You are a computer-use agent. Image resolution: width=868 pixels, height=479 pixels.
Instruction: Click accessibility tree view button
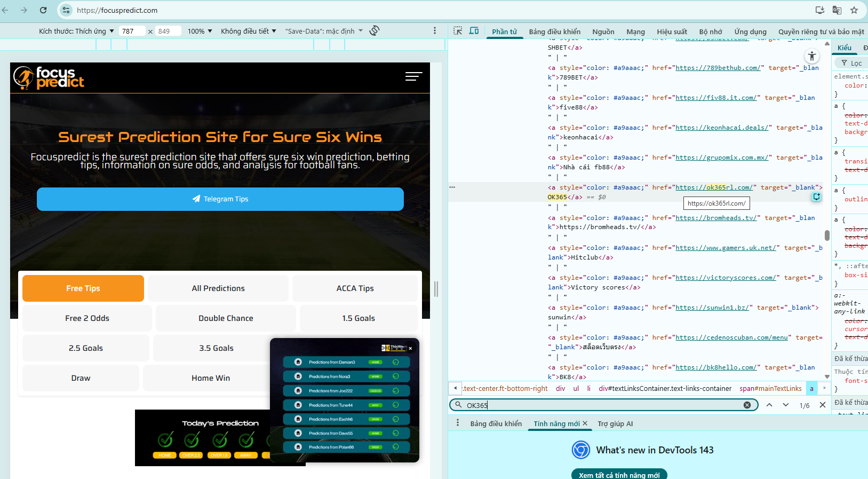812,56
